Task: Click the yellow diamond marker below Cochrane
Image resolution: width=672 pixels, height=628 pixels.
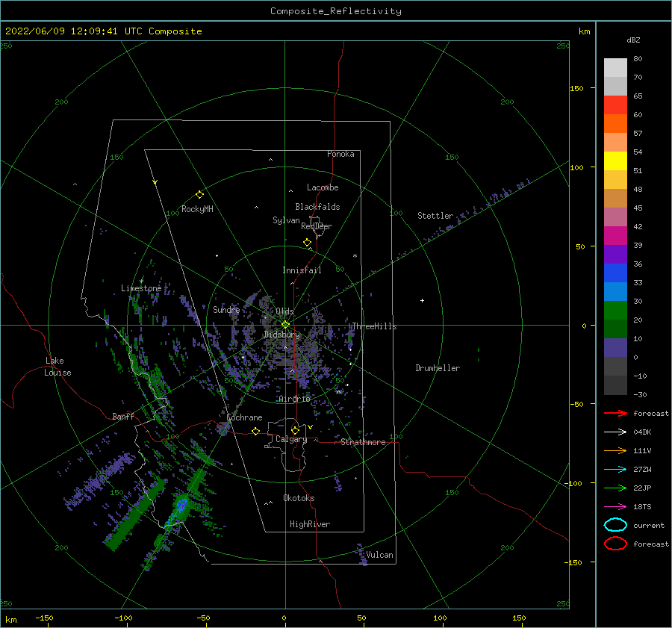Action: pyautogui.click(x=255, y=432)
